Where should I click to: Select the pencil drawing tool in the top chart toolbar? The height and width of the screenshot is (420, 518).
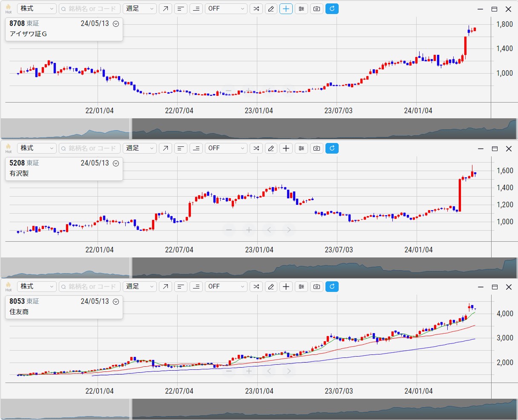271,9
